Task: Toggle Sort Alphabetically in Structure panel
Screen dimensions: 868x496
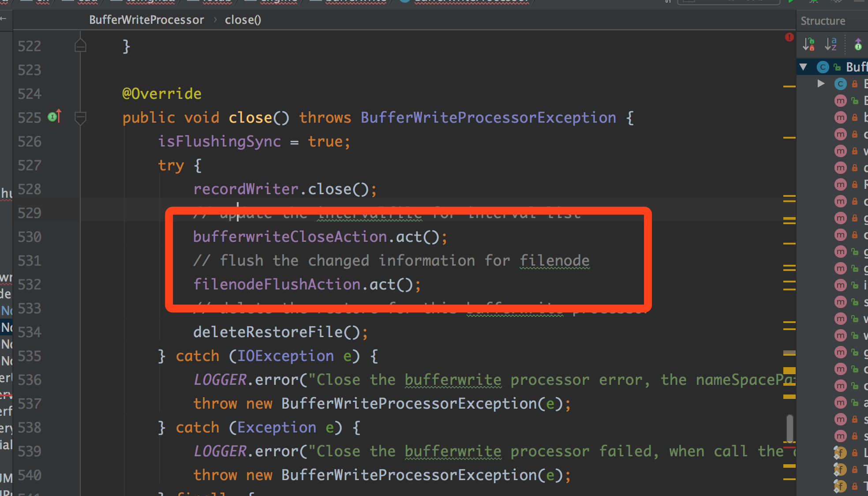Action: pos(831,44)
